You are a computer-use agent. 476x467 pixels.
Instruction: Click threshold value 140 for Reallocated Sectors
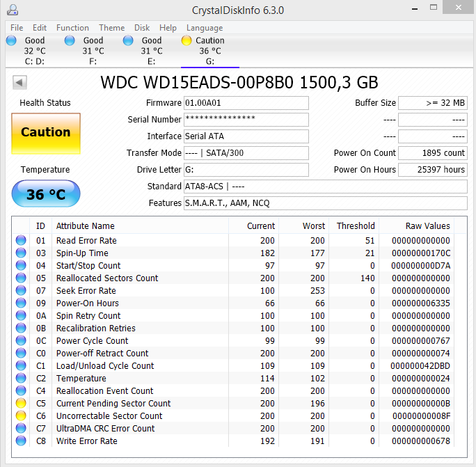(367, 278)
